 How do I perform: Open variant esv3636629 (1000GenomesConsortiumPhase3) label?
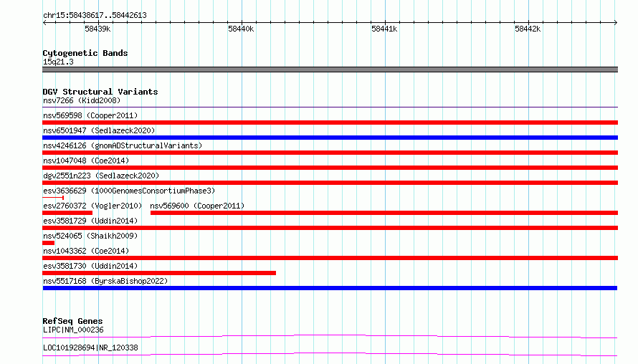click(x=129, y=191)
